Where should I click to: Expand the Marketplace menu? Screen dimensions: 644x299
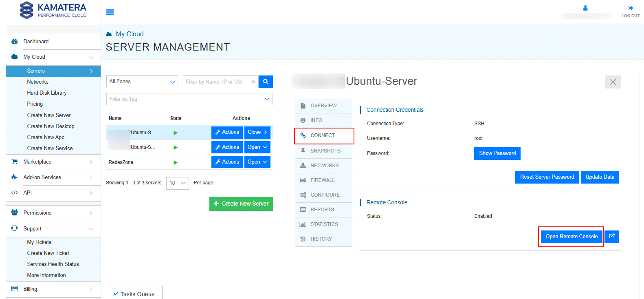click(x=91, y=162)
